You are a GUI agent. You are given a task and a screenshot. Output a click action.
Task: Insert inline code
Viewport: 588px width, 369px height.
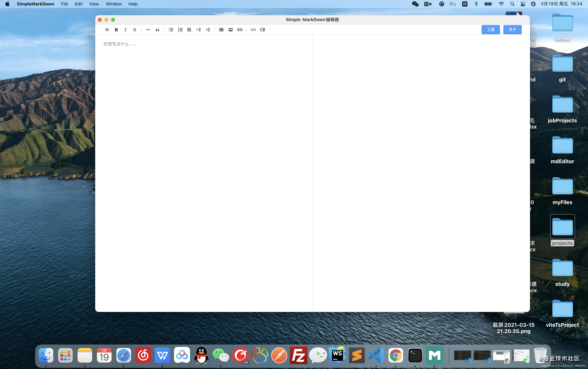point(253,30)
